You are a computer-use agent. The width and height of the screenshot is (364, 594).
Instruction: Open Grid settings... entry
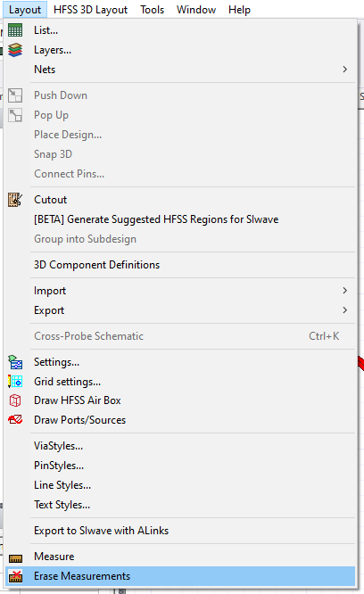pyautogui.click(x=180, y=382)
